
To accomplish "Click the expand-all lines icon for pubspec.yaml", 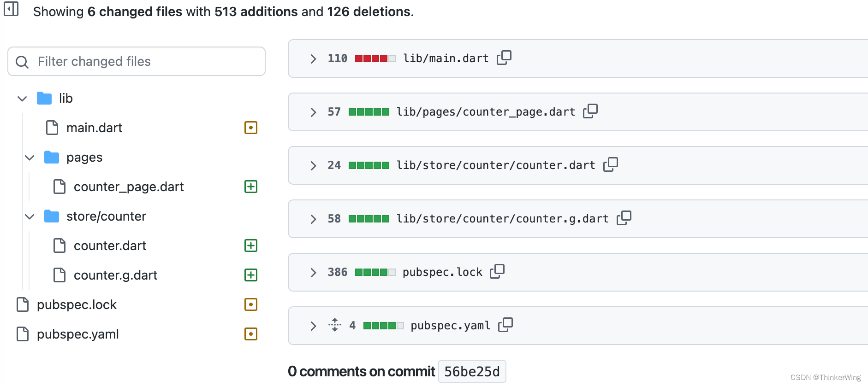I will coord(335,325).
